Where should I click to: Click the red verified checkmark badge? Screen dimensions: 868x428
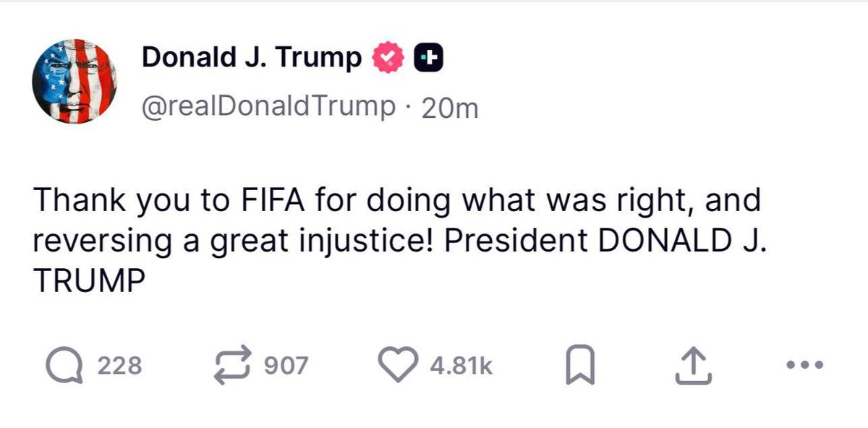tap(388, 58)
